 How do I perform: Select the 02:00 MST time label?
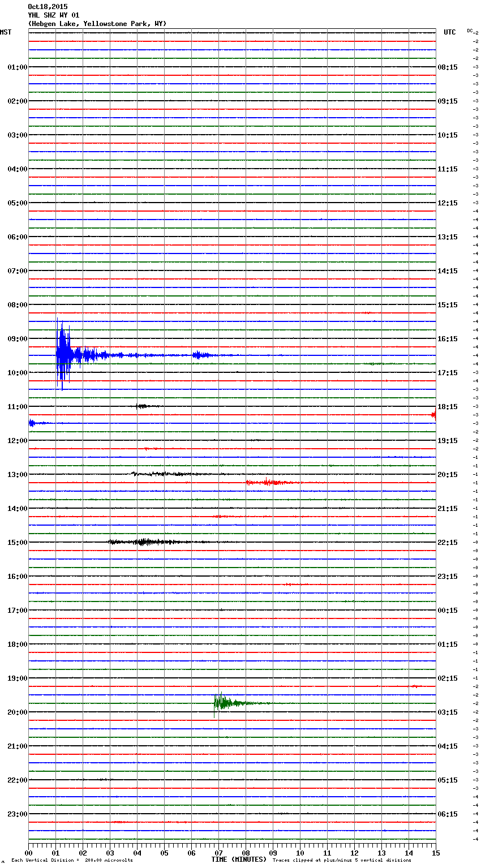pyautogui.click(x=18, y=101)
